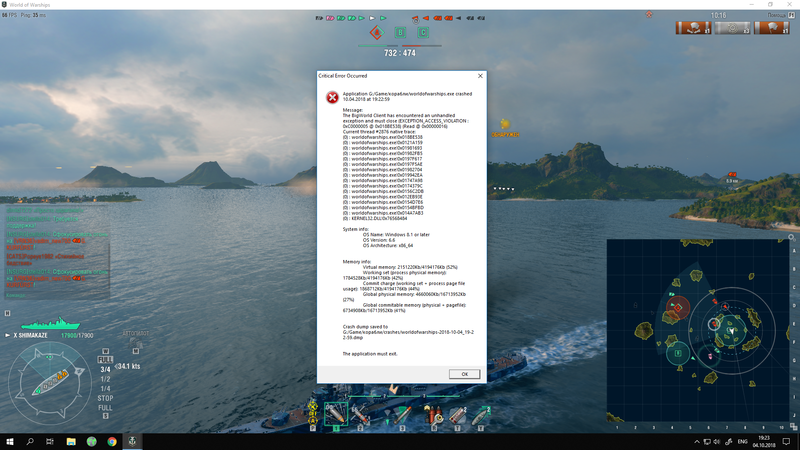The height and width of the screenshot is (450, 800).
Task: Click the minimap resize icon at bottom corner
Action: 793,427
